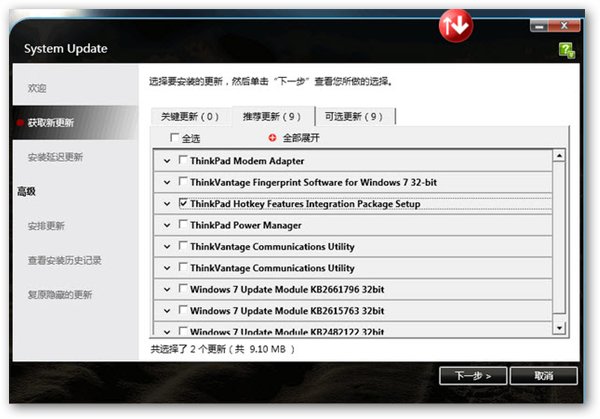Click the update list scrollbar thumb
Screen dimensions: 600x419
click(559, 237)
